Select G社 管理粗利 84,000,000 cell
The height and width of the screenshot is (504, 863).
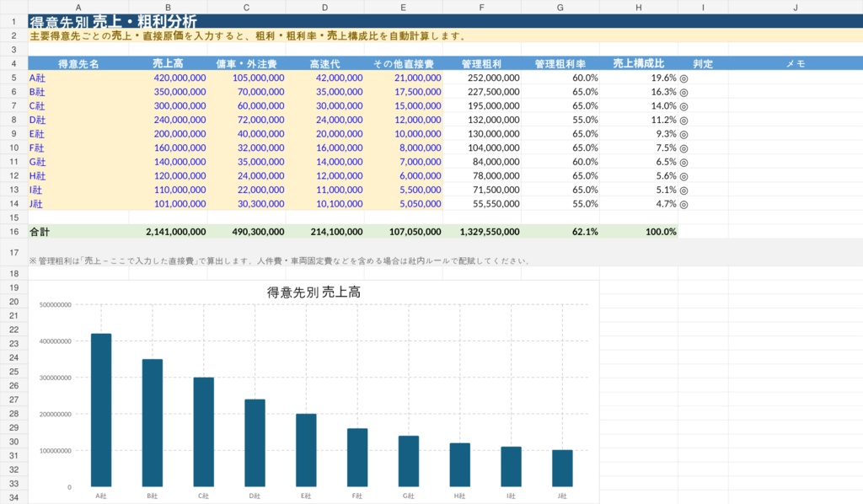coord(481,162)
